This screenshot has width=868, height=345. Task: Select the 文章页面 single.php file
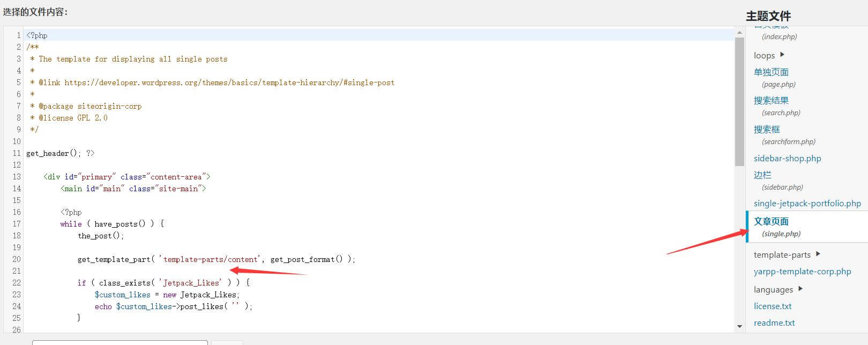pyautogui.click(x=771, y=222)
